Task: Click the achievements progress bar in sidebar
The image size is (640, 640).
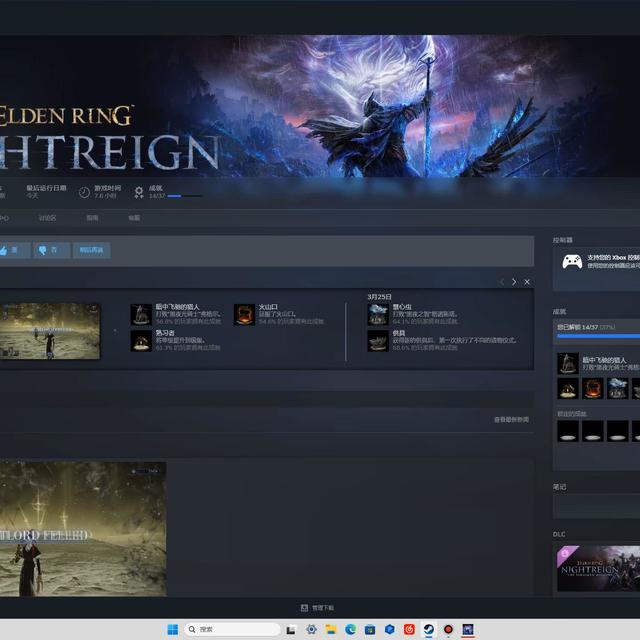Action: (597, 336)
